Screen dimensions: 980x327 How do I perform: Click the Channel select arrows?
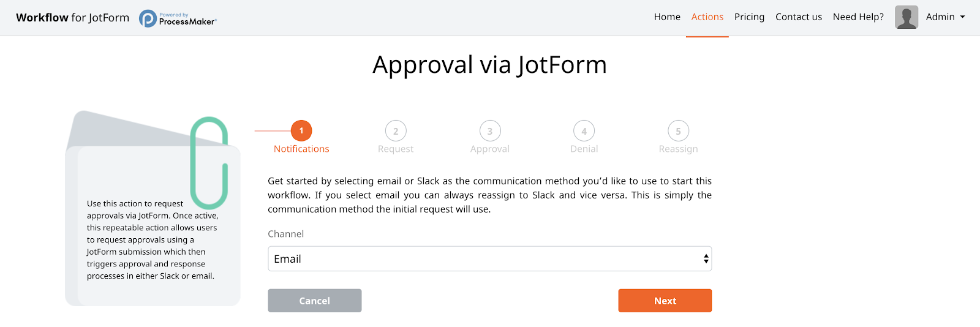706,259
